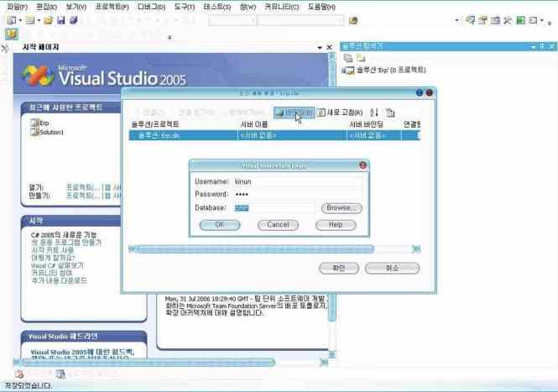The width and height of the screenshot is (558, 392).
Task: Click the sort icon in source control dialog
Action: click(374, 112)
